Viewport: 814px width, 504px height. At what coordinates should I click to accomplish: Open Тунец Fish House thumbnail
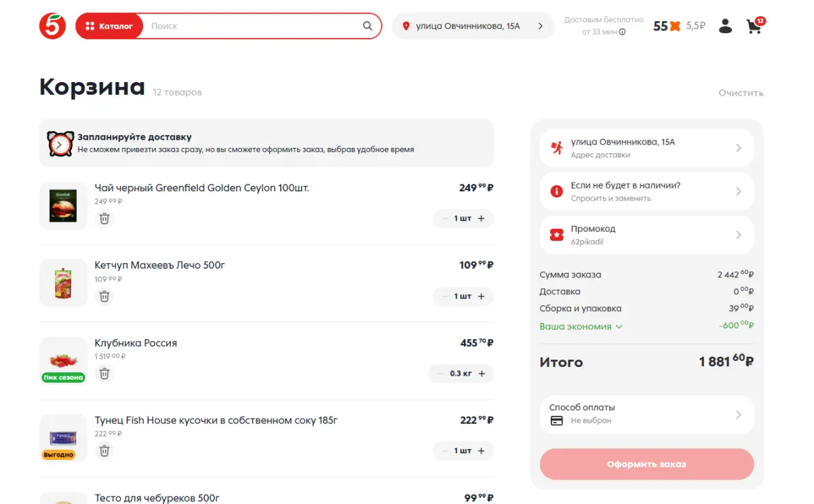pos(63,438)
